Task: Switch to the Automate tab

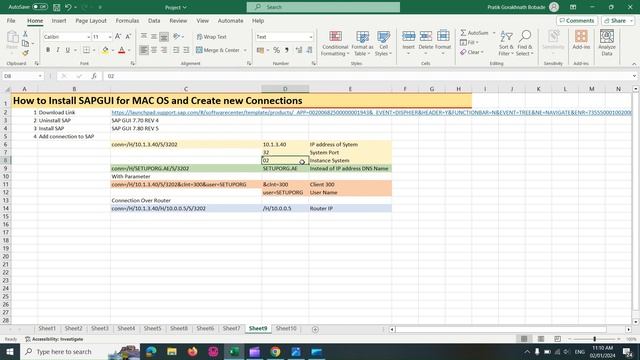Action: [230, 20]
